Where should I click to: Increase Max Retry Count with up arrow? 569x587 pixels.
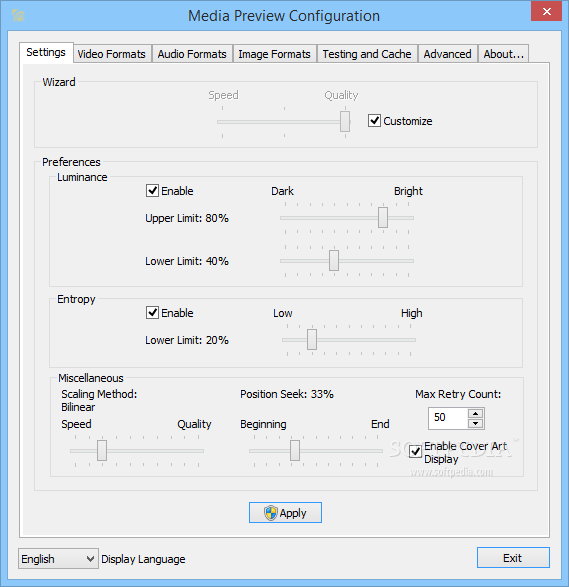tap(475, 414)
